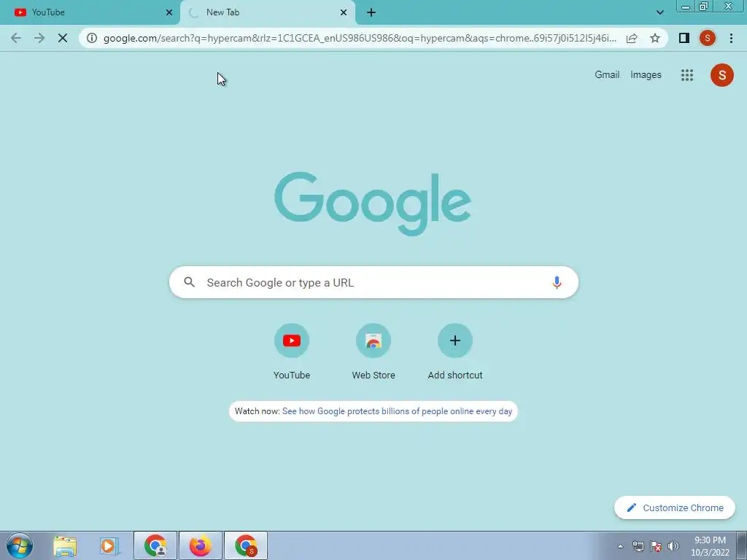Open the volume control tray icon

pyautogui.click(x=673, y=546)
